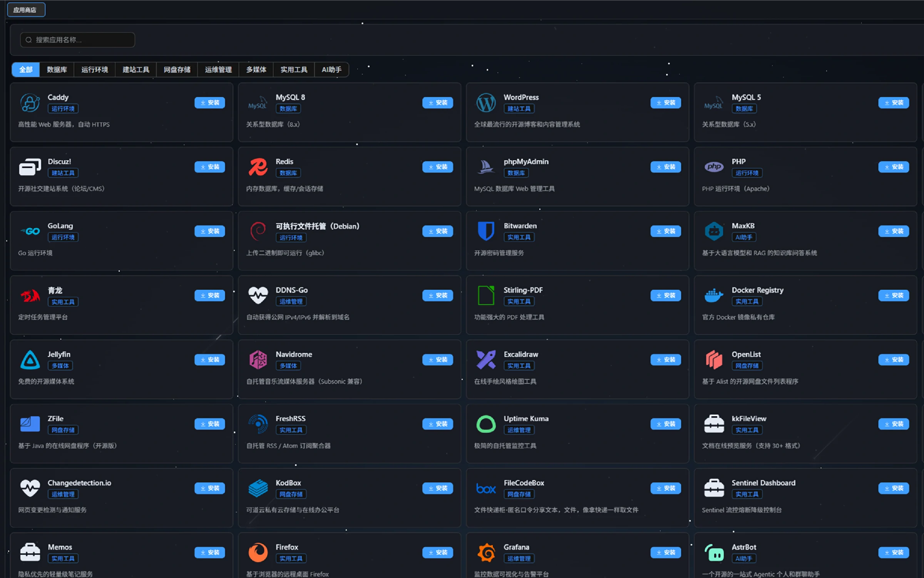Screen dimensions: 924x578
Task: Click the OpenList app icon
Action: (714, 360)
